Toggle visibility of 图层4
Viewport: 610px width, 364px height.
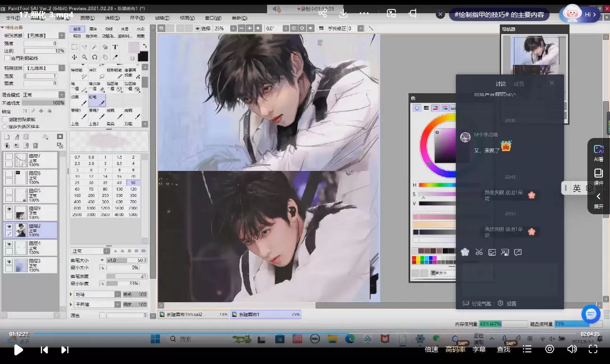tap(8, 244)
